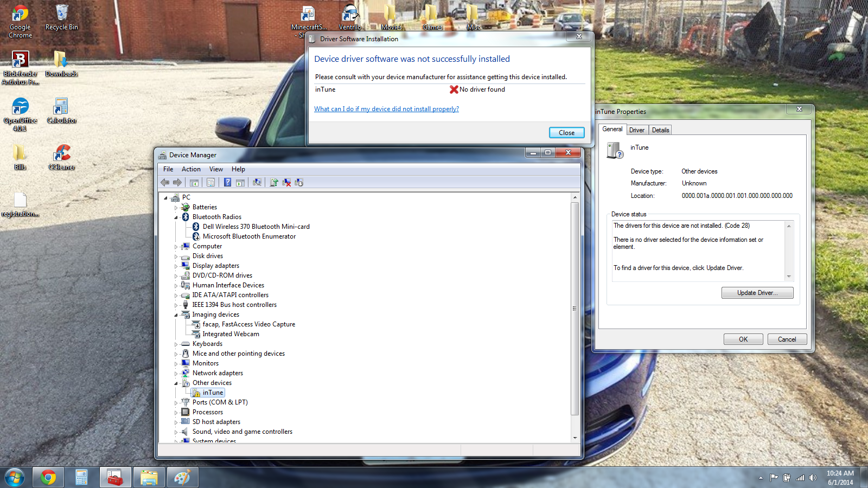This screenshot has width=868, height=488.
Task: Click Device Manager vertical scrollbar thumb
Action: click(x=575, y=309)
